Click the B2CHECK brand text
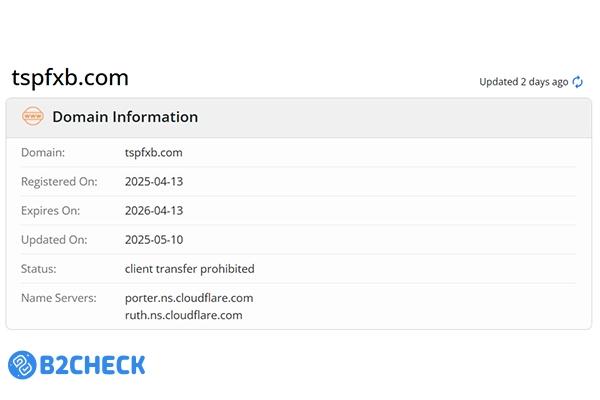The height and width of the screenshot is (400, 600). coord(92,365)
